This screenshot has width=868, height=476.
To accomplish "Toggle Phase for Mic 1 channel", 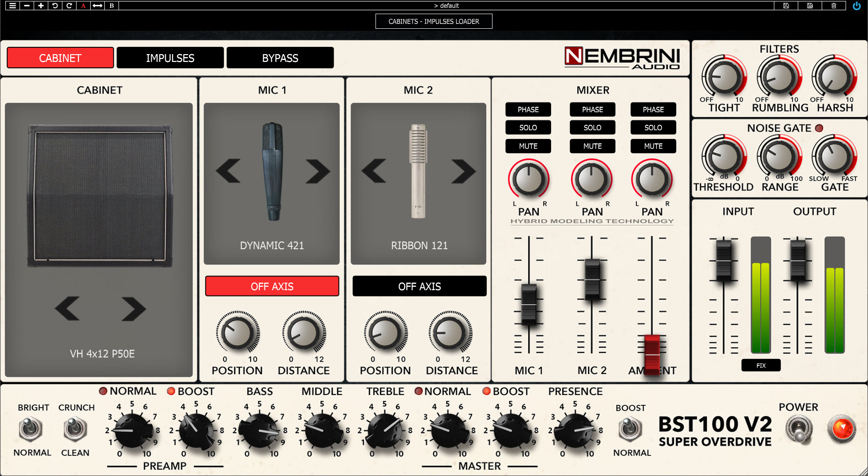I will coord(528,110).
